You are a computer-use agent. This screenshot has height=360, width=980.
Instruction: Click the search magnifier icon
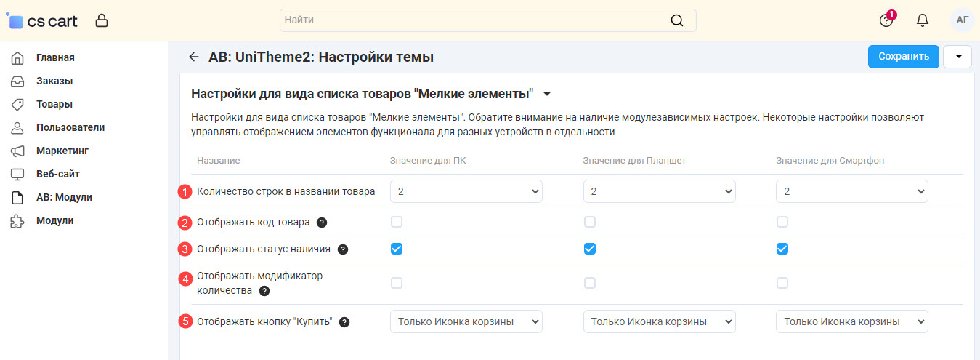[x=676, y=20]
